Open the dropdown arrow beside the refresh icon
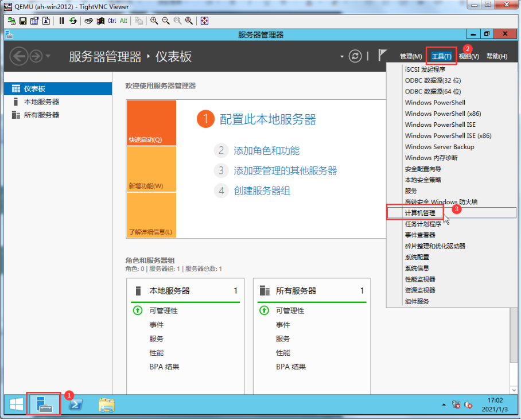 click(x=342, y=56)
